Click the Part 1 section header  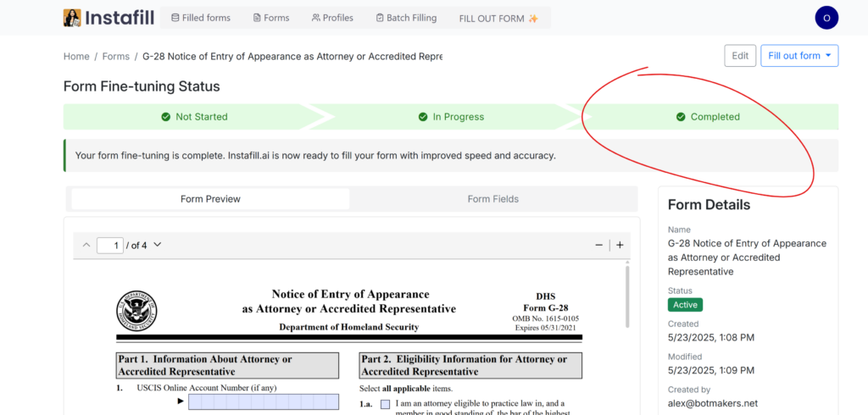(227, 365)
